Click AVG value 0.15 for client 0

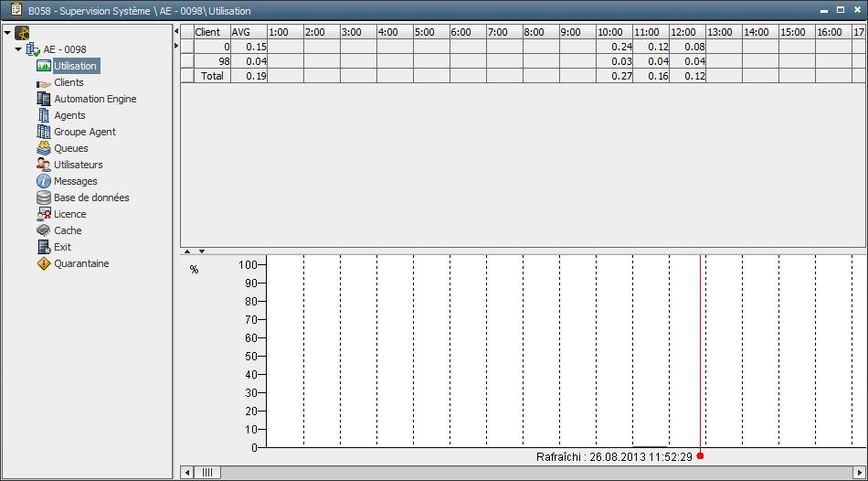249,47
